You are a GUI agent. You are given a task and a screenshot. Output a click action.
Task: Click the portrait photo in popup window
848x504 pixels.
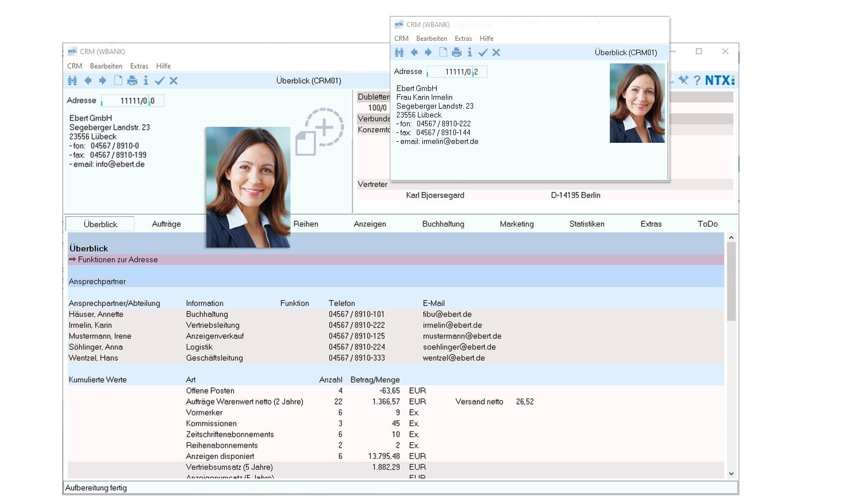(x=637, y=103)
